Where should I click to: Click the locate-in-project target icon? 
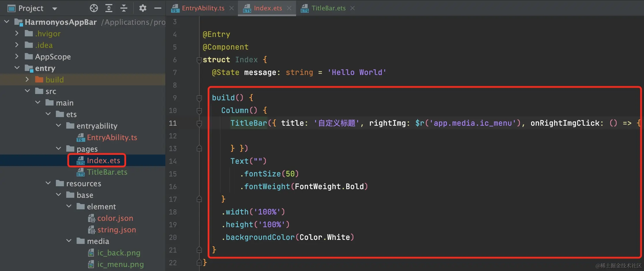94,8
